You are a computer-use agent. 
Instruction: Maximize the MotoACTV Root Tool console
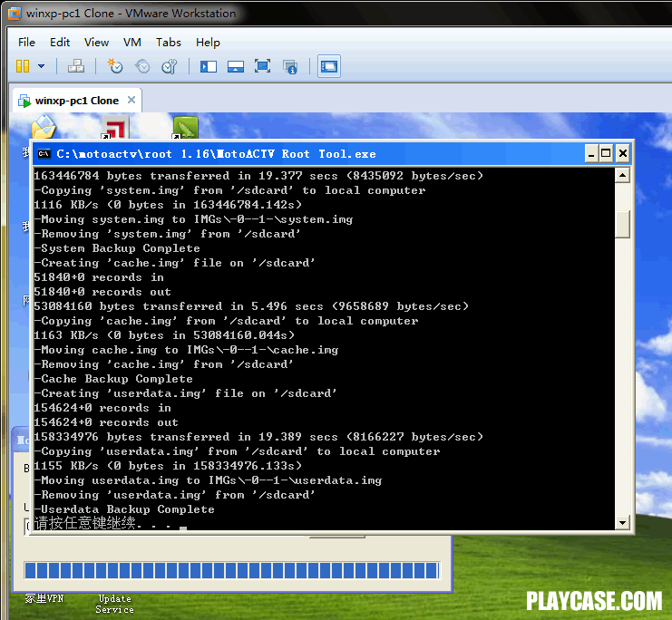(606, 153)
